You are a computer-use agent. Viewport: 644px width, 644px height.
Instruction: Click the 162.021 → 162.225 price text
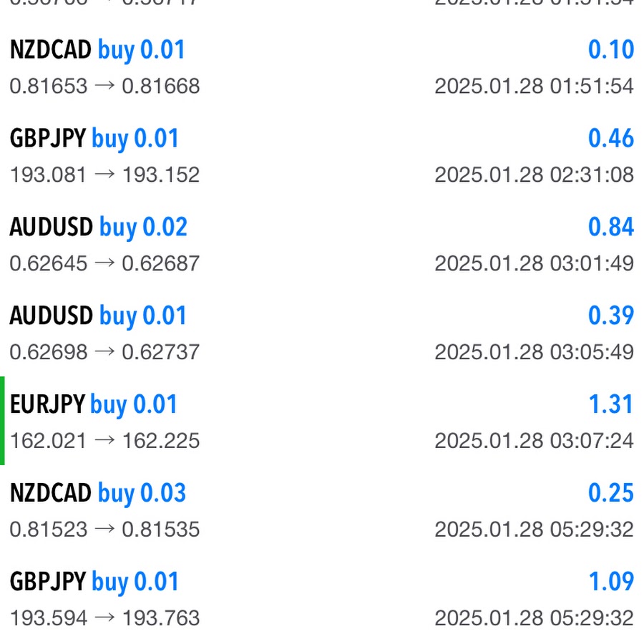click(x=104, y=441)
